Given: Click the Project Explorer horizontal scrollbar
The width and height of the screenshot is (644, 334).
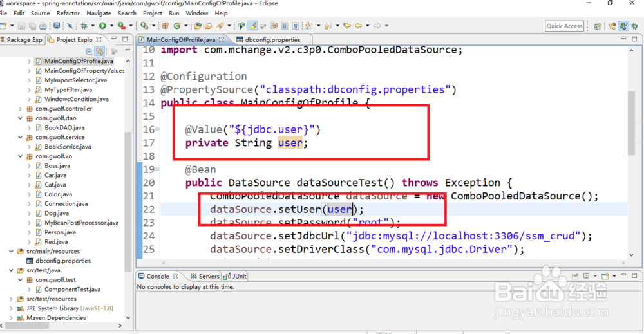Looking at the screenshot, I should point(27,326).
